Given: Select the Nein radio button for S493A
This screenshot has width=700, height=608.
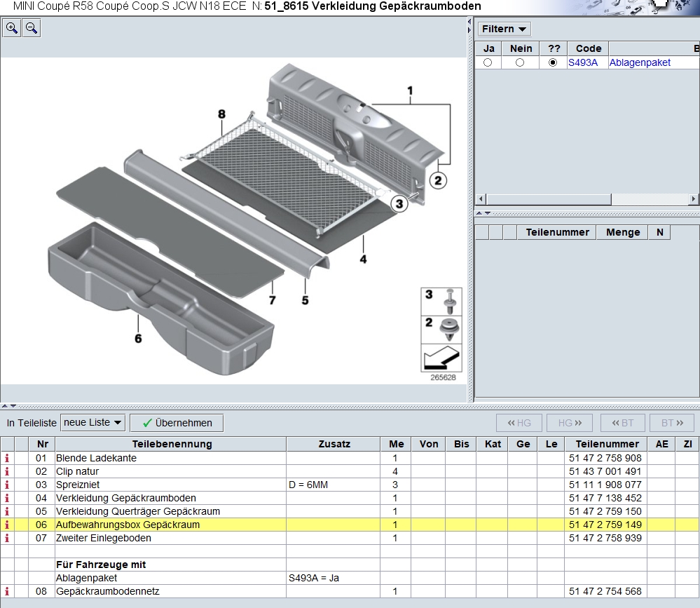Looking at the screenshot, I should coord(519,62).
